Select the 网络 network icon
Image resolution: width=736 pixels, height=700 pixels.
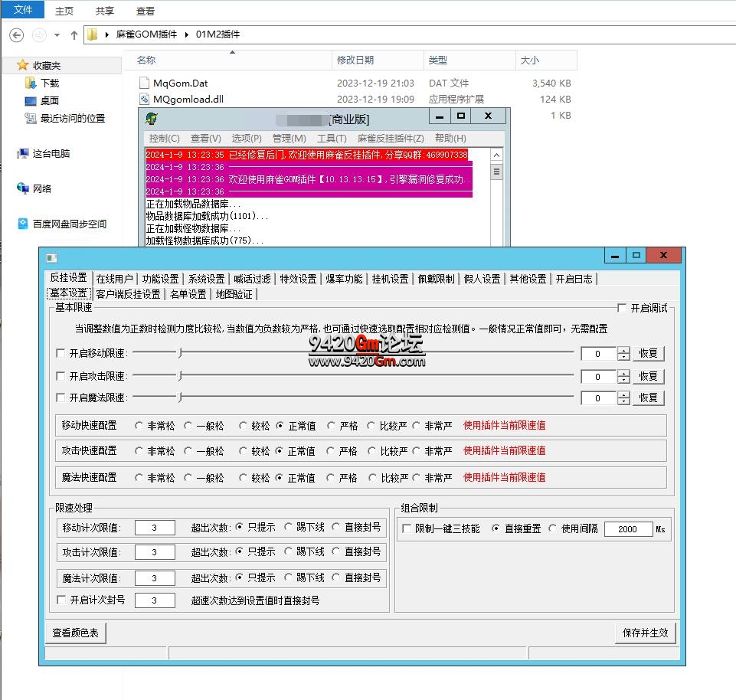click(22, 188)
